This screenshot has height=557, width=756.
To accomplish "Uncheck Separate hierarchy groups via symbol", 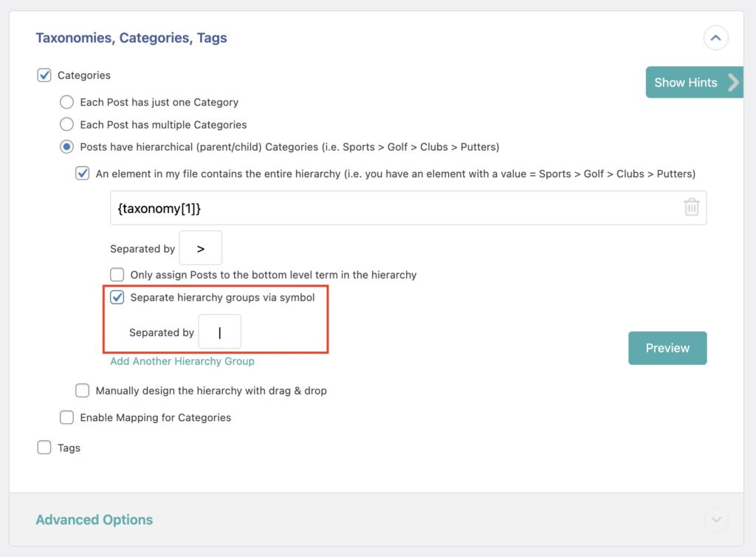I will point(117,298).
